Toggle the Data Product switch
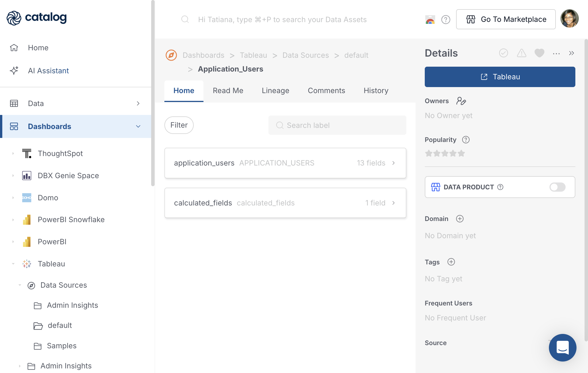Screen dimensions: 588x373 tap(558, 187)
